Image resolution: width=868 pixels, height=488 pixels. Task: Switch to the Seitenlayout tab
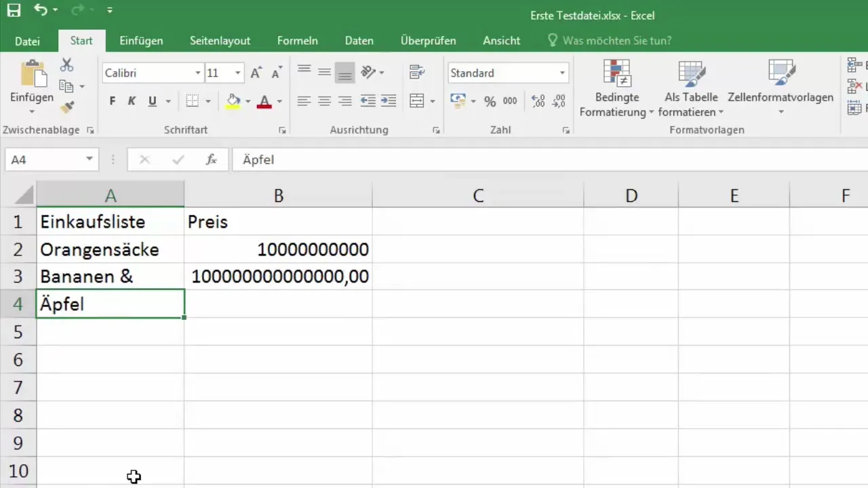220,41
